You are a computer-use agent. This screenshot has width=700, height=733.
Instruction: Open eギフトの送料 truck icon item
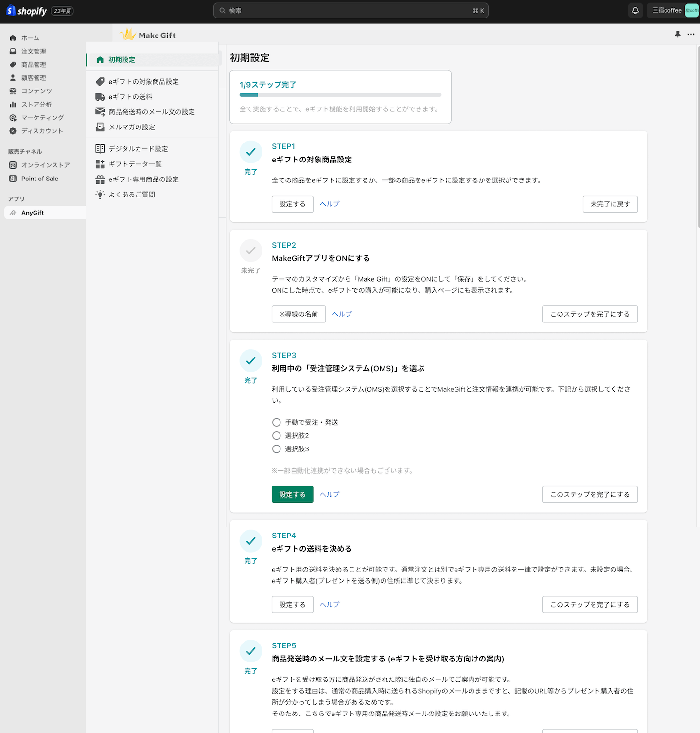(100, 97)
